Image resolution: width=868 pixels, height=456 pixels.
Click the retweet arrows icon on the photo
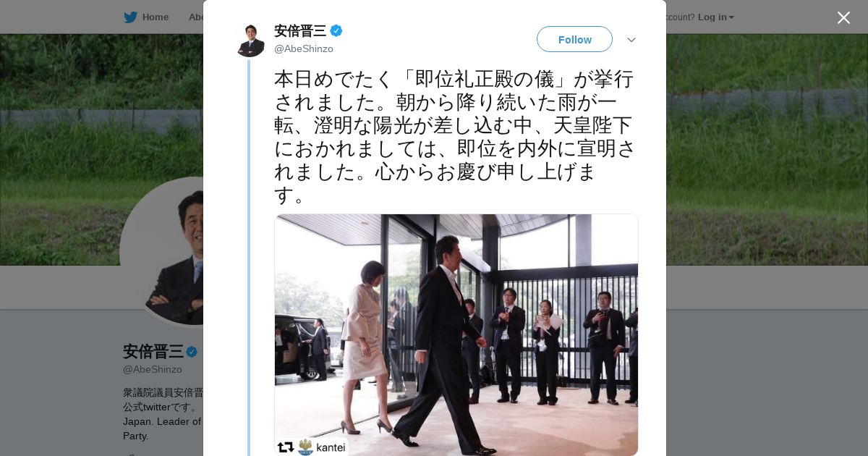click(286, 447)
